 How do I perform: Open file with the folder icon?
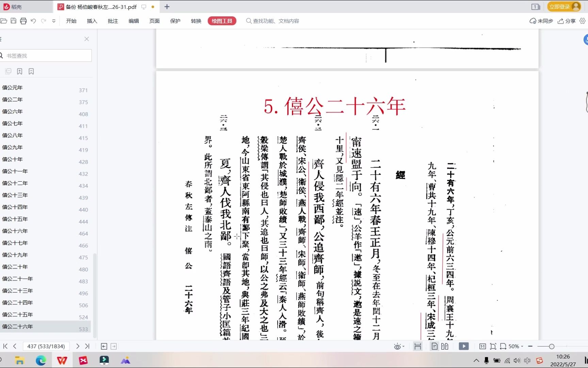click(x=4, y=21)
